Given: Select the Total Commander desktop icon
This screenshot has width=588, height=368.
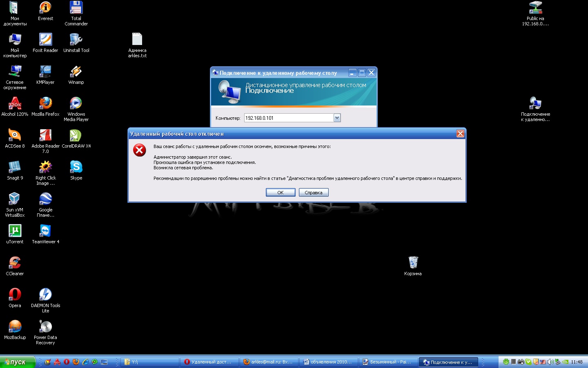Looking at the screenshot, I should (x=76, y=14).
